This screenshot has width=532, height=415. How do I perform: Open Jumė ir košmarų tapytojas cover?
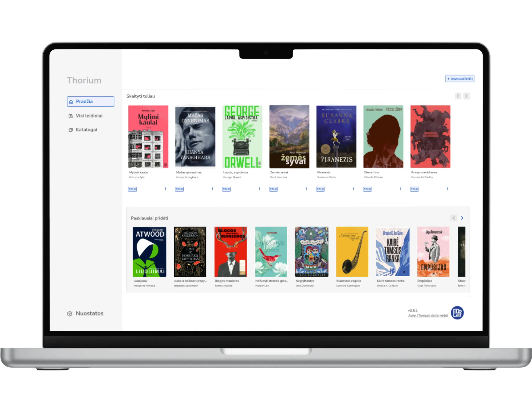click(190, 252)
